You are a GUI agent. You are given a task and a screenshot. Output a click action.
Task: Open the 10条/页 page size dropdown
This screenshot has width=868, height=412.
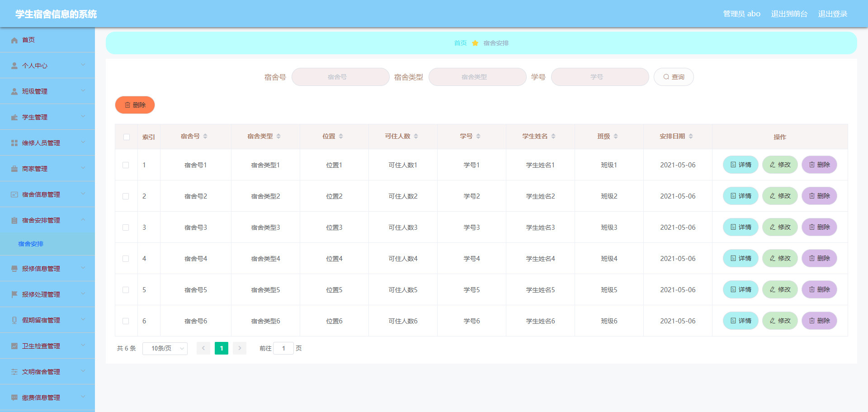pos(165,348)
